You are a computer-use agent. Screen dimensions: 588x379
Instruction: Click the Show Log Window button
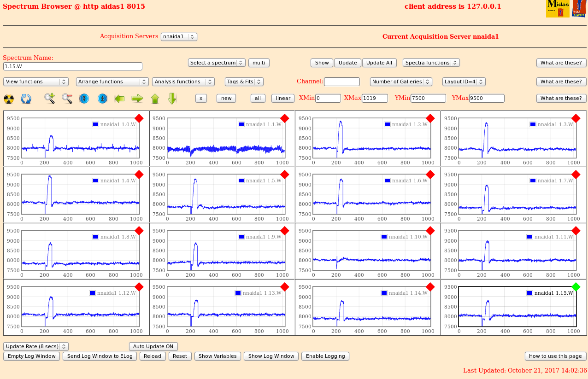click(x=271, y=356)
